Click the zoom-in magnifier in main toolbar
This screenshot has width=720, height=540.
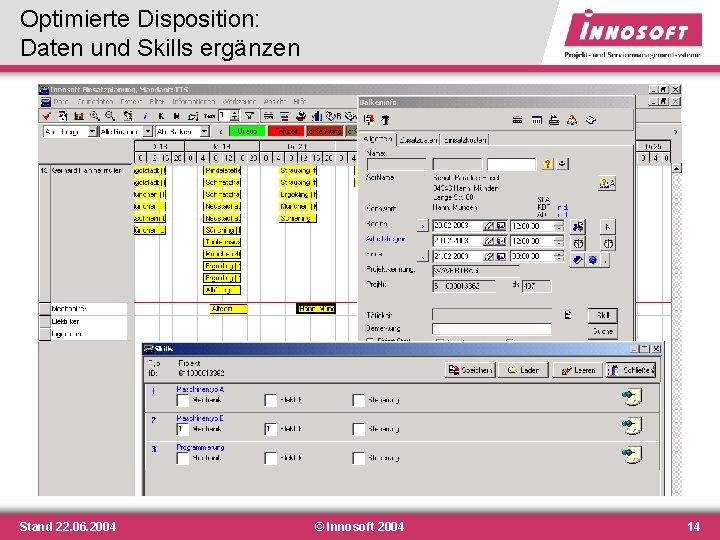tap(95, 116)
